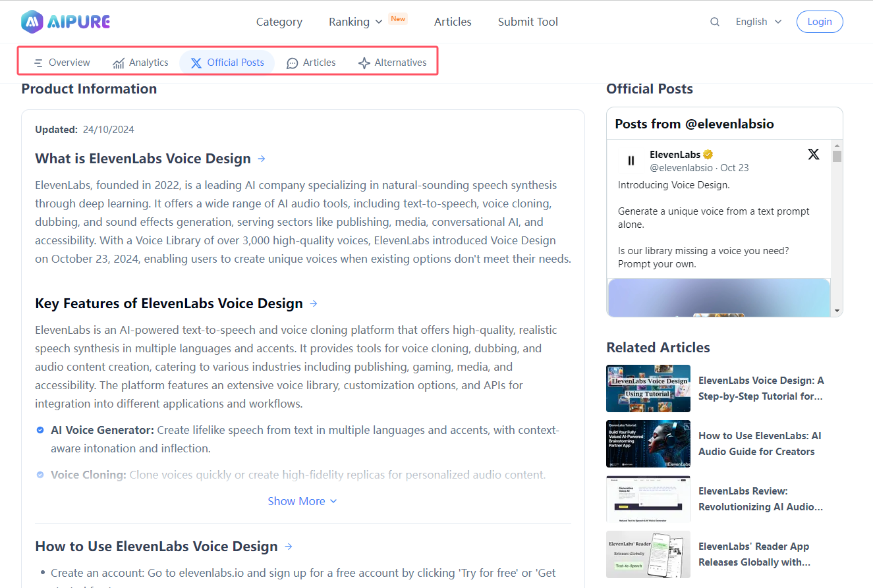Open 'How to Use ElevenLabs: AI Audio Guide' article
This screenshot has width=873, height=588.
point(760,444)
